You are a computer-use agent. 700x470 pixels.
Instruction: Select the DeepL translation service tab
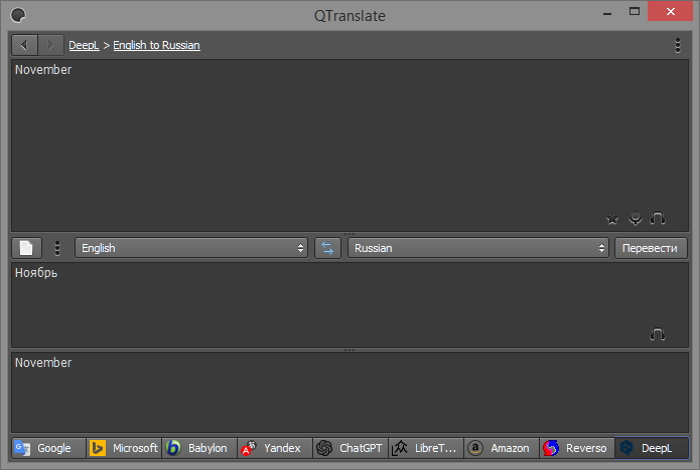(x=652, y=448)
